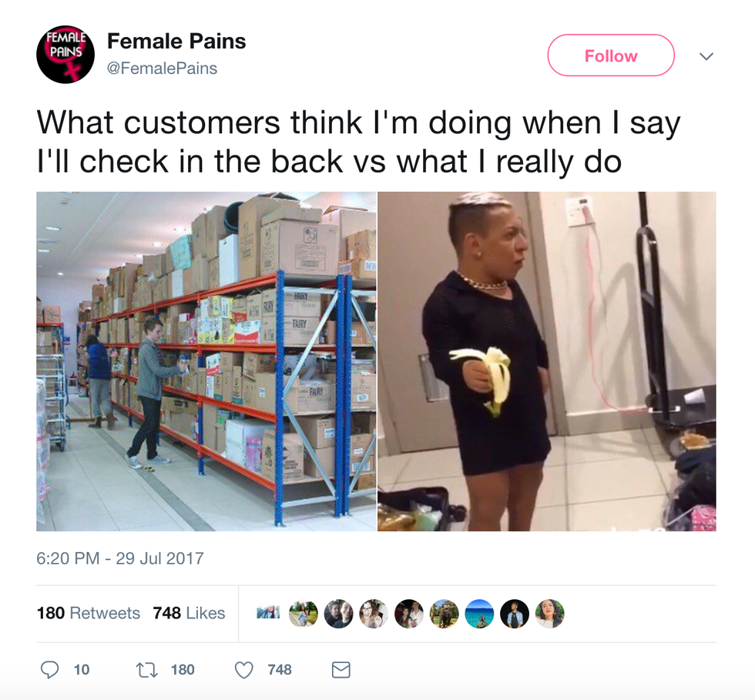Screen dimensions: 755x700
Task: Follow the Female Pains account
Action: (x=610, y=55)
